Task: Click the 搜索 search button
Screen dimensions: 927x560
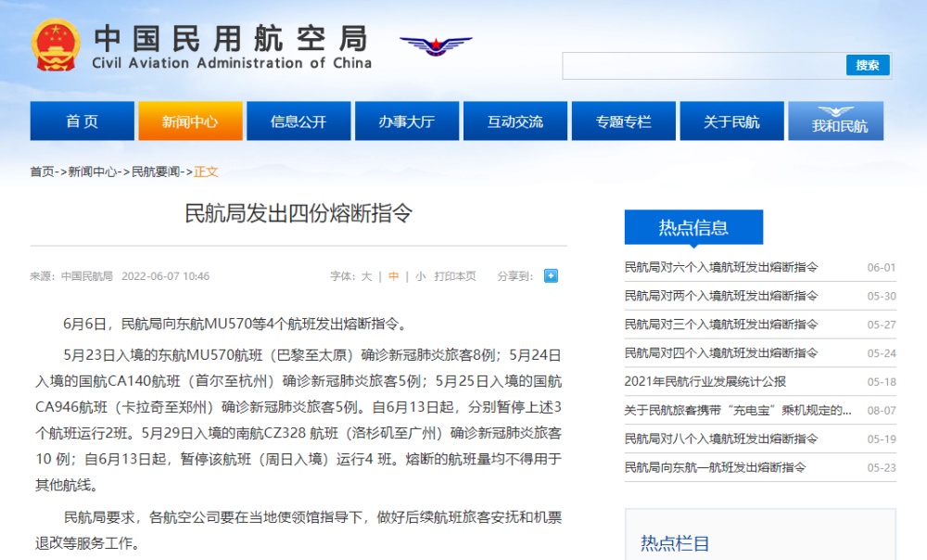Action: click(x=868, y=65)
